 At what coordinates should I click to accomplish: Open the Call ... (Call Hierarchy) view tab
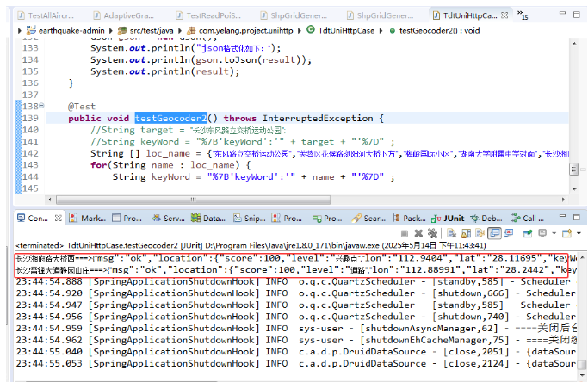[x=528, y=219]
